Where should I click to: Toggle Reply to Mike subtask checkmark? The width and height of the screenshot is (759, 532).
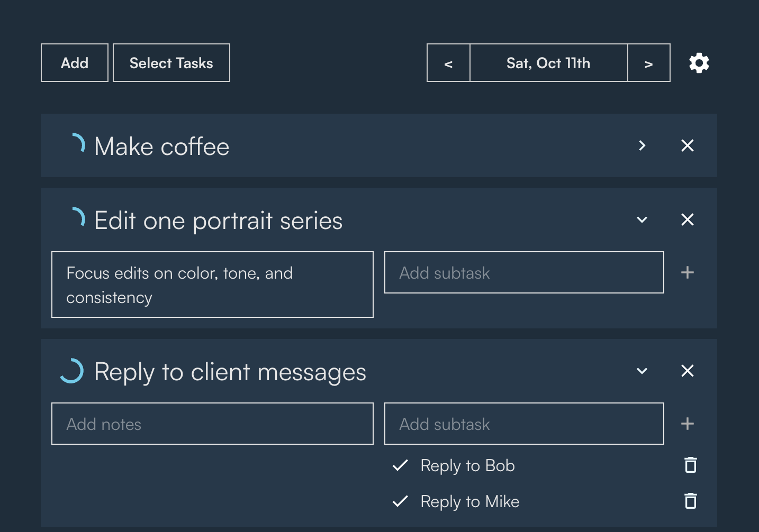400,501
